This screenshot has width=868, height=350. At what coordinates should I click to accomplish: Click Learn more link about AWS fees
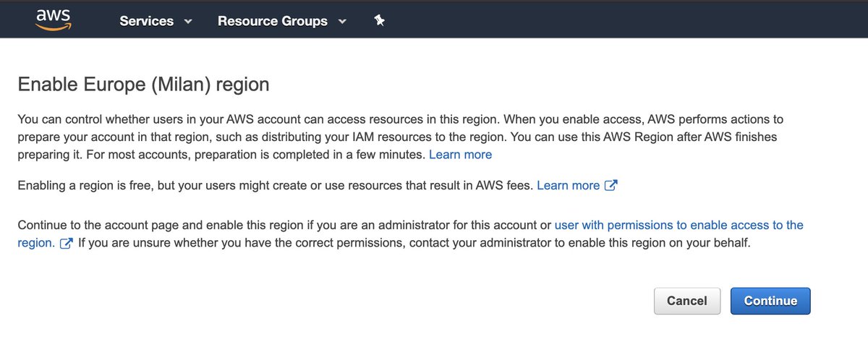(568, 186)
